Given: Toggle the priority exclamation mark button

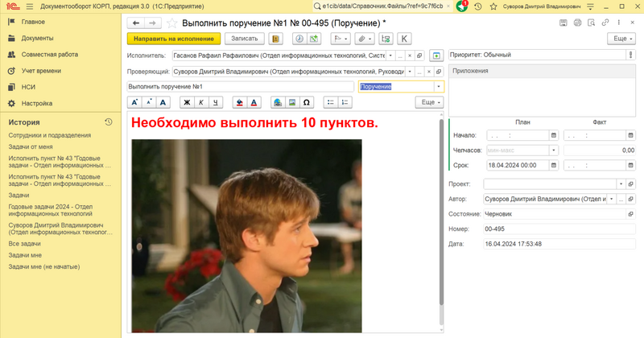Looking at the screenshot, I should click(631, 55).
